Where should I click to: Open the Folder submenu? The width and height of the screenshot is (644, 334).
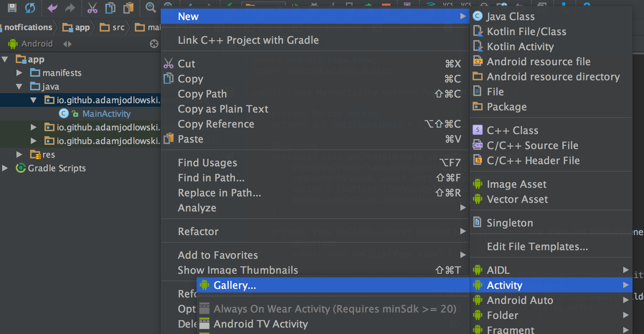point(551,315)
